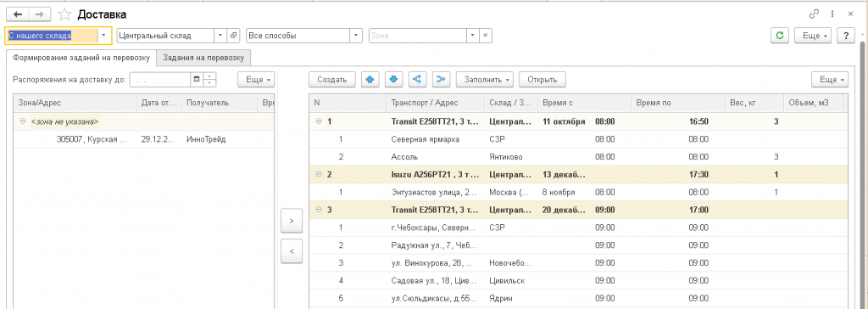Move selected task up with blue arrow
This screenshot has width=868, height=309.
tap(370, 79)
